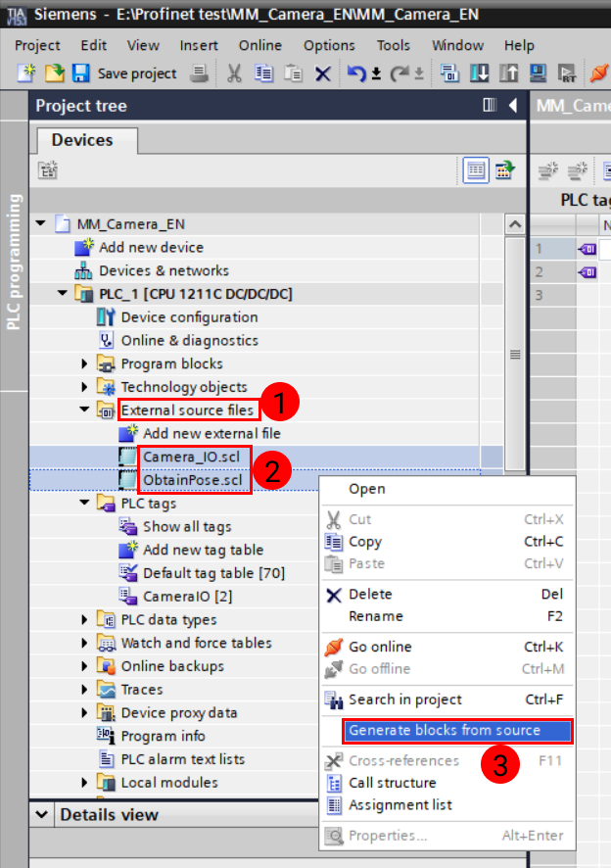
Task: Collapse the MM_Camera_EN project node
Action: (40, 223)
